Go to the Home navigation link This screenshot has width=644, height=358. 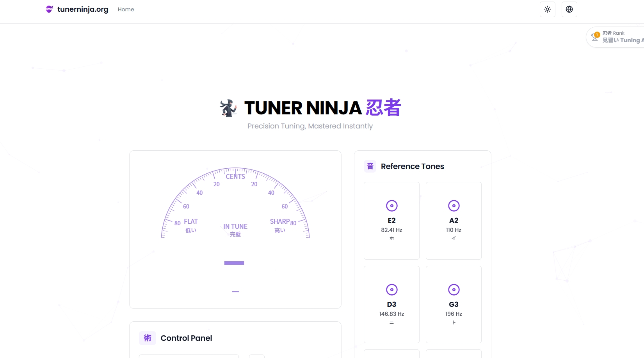click(x=126, y=9)
